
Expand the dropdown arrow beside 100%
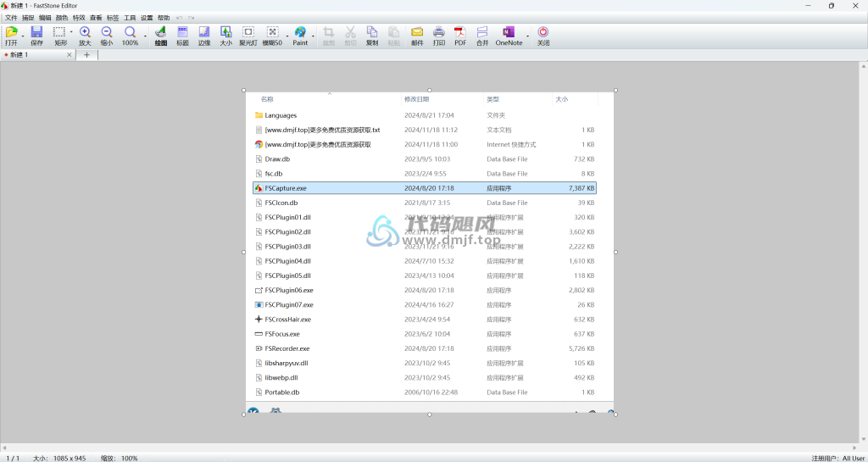pos(146,36)
